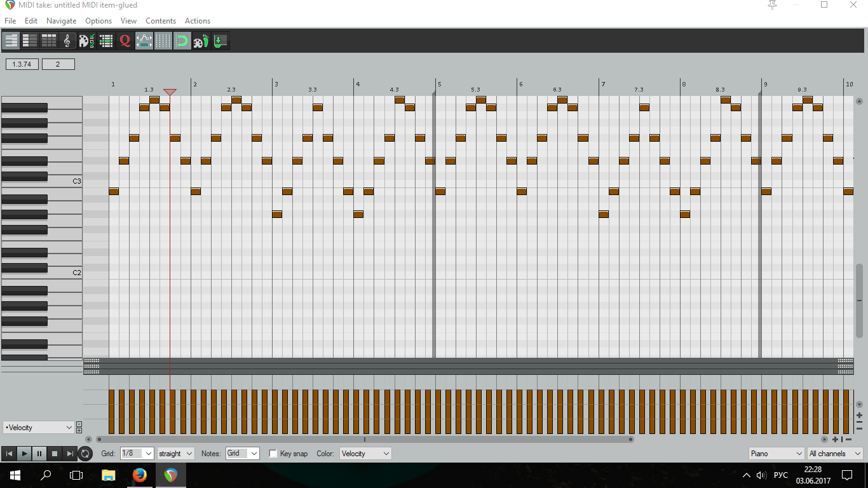Screen dimensions: 868x488
Task: Go to start with the rewind button
Action: click(9, 454)
